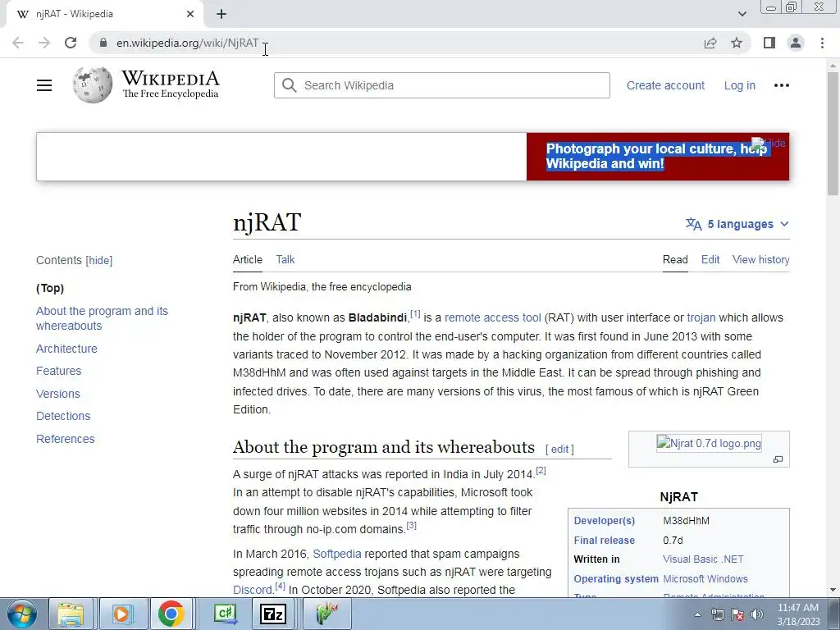Open the Edit tab
This screenshot has height=630, width=840.
(x=710, y=259)
